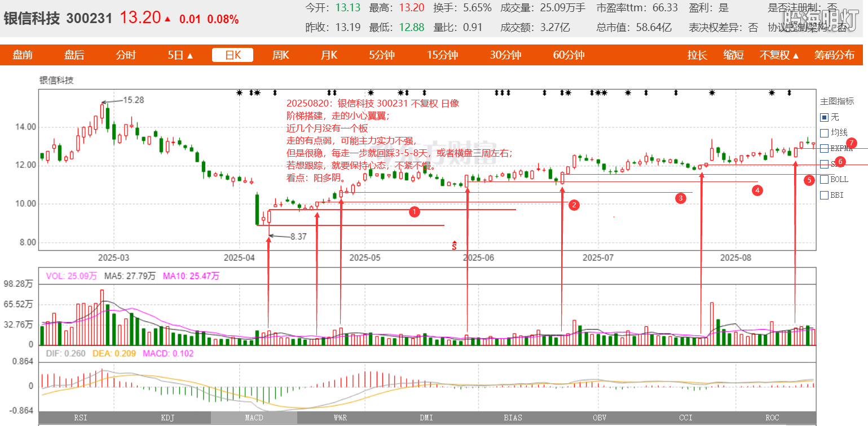The width and height of the screenshot is (868, 426).
Task: Click the change percent 0.08%
Action: pyautogui.click(x=223, y=19)
